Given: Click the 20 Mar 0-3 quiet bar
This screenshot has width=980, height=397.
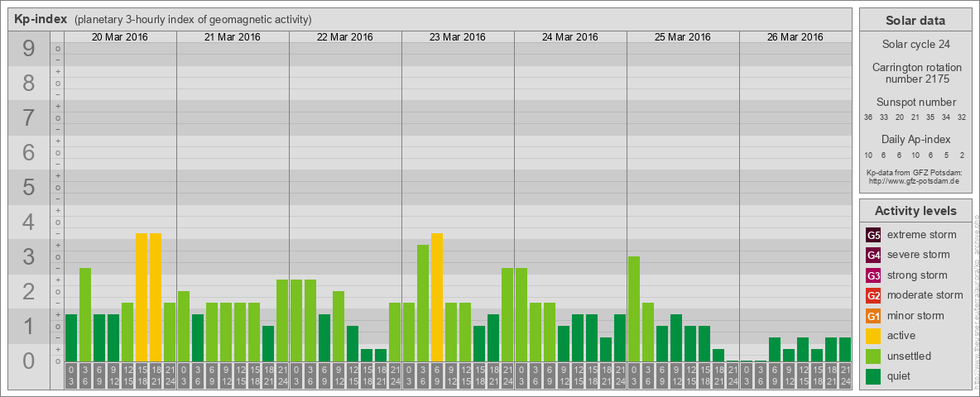Looking at the screenshot, I should (x=71, y=337).
